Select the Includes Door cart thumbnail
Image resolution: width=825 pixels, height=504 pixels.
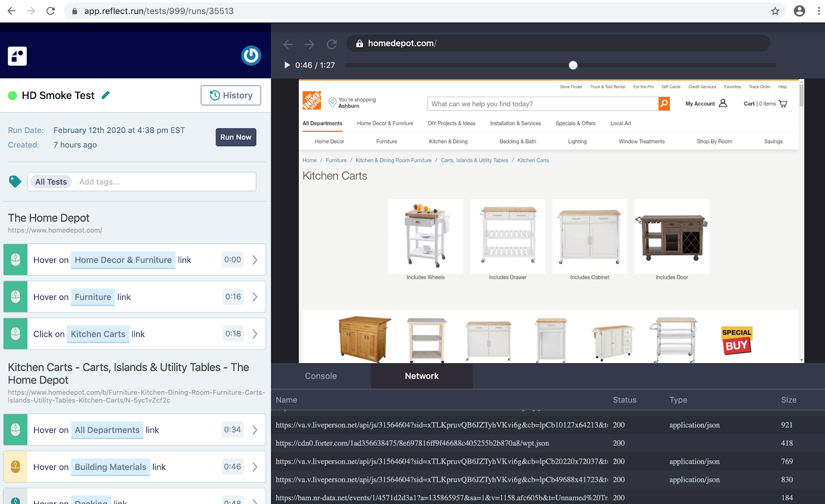pyautogui.click(x=671, y=237)
